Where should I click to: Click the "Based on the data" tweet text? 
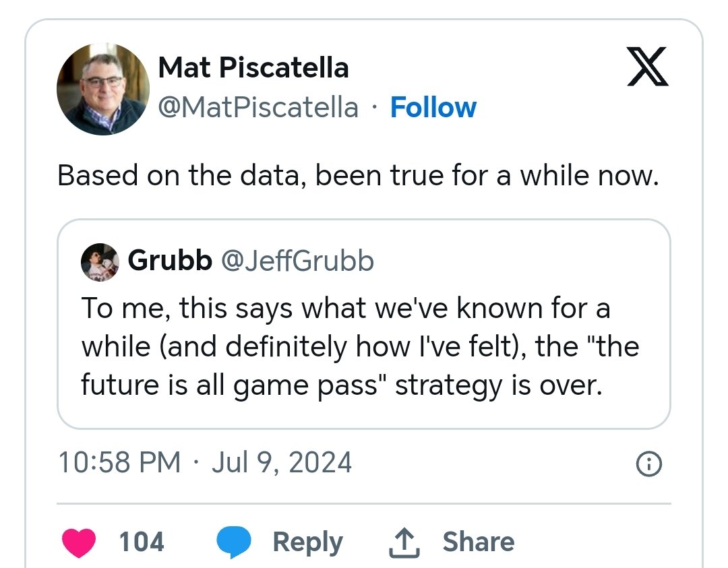(357, 175)
